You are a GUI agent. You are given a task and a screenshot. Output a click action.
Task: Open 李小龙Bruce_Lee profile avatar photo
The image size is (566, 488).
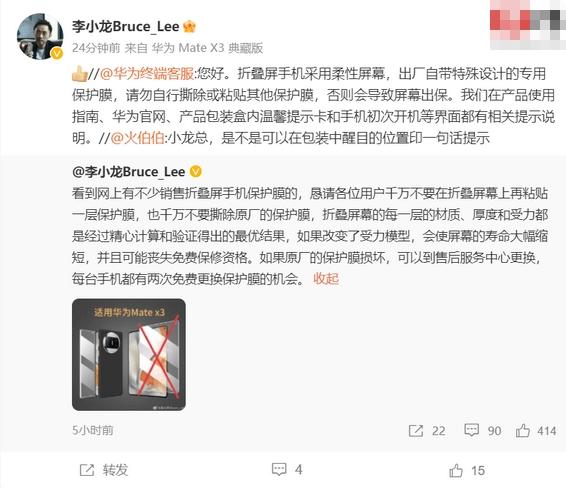click(40, 36)
